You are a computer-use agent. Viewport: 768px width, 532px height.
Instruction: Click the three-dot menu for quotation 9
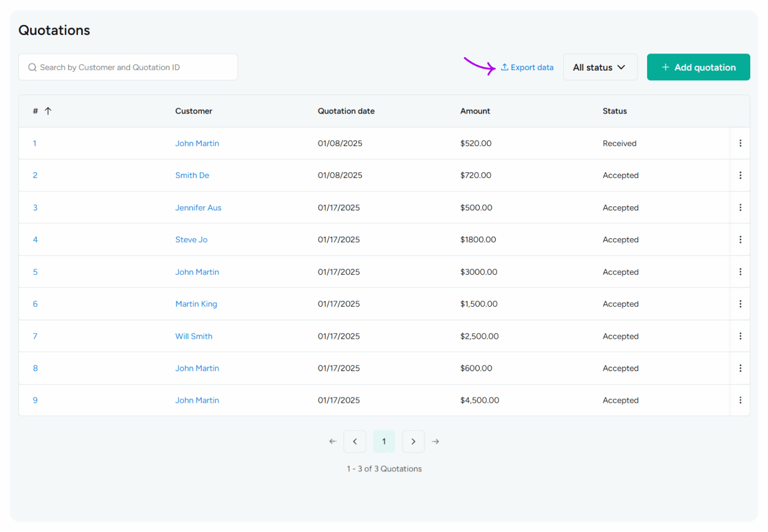pos(740,400)
